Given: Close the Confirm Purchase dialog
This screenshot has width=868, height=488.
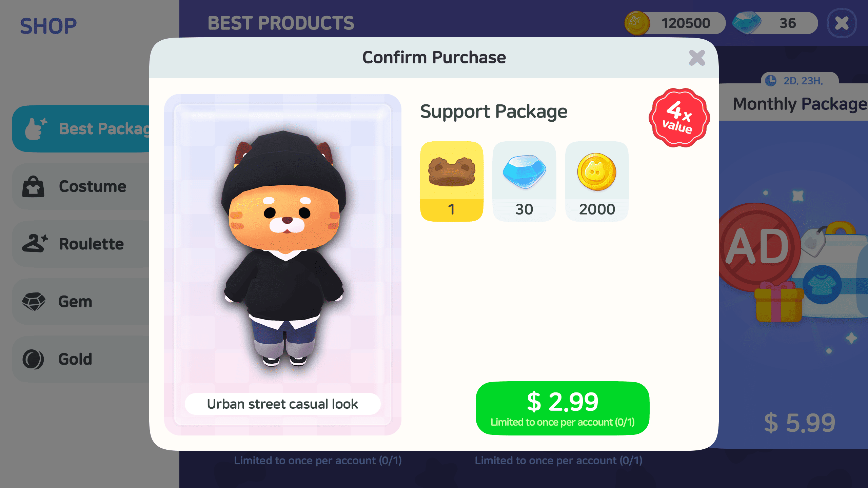Looking at the screenshot, I should coord(697,58).
